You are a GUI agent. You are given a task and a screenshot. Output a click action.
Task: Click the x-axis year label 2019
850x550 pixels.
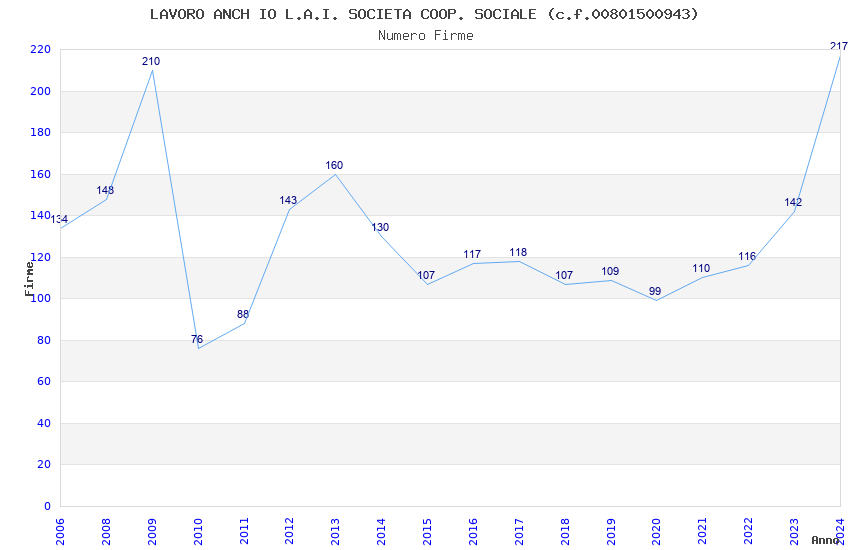click(610, 531)
